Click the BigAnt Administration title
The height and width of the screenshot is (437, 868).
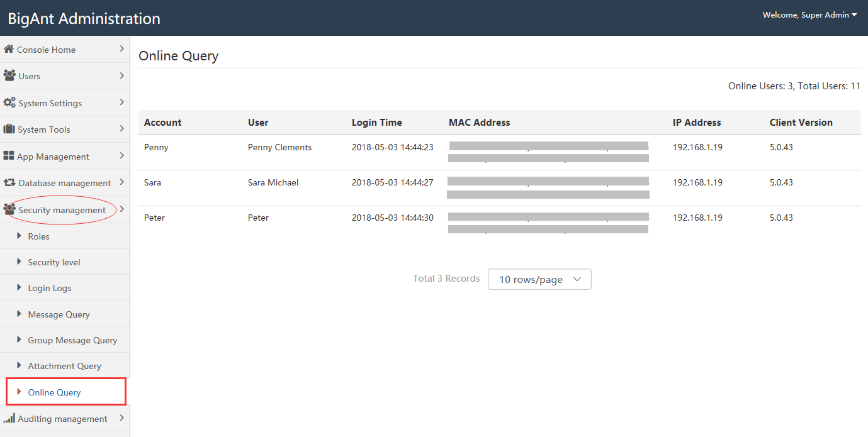(x=84, y=18)
